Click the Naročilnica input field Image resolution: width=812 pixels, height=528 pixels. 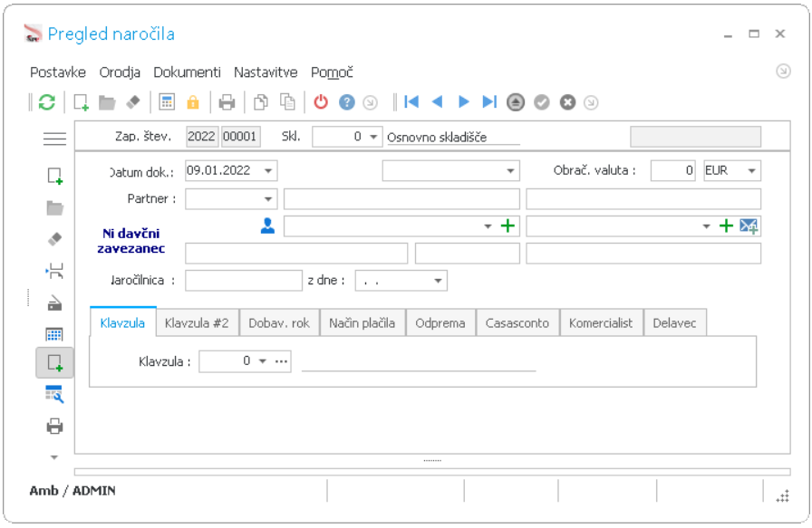point(244,281)
